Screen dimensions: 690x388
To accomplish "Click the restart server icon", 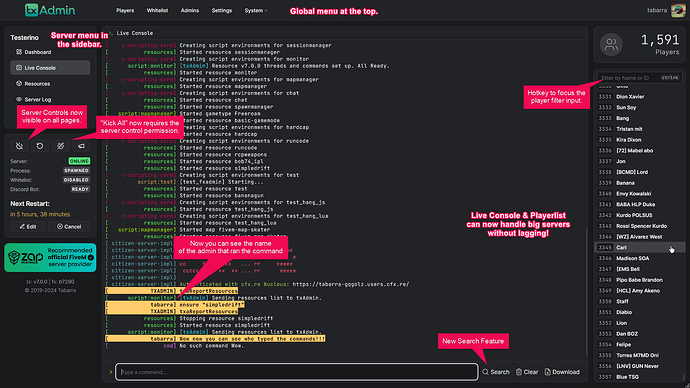I will click(40, 146).
